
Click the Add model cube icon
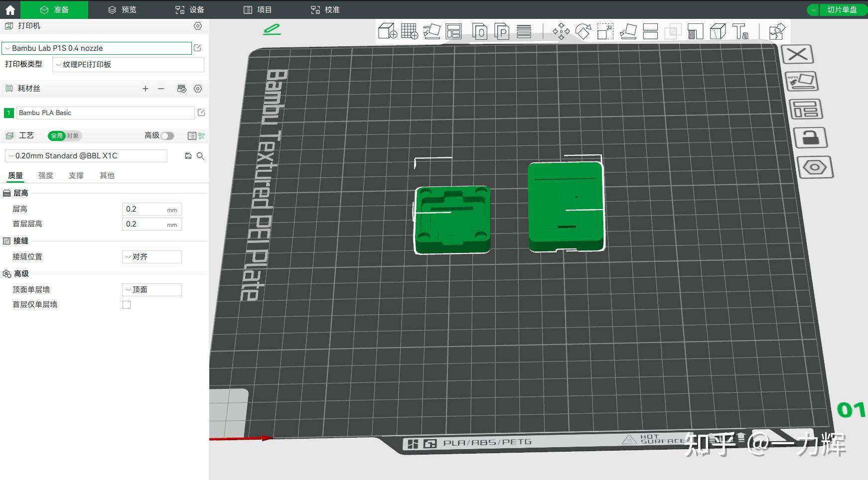click(387, 31)
